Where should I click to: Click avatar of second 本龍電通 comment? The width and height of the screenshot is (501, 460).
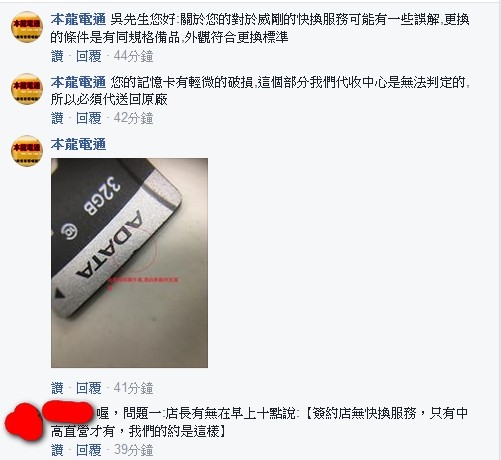[27, 89]
